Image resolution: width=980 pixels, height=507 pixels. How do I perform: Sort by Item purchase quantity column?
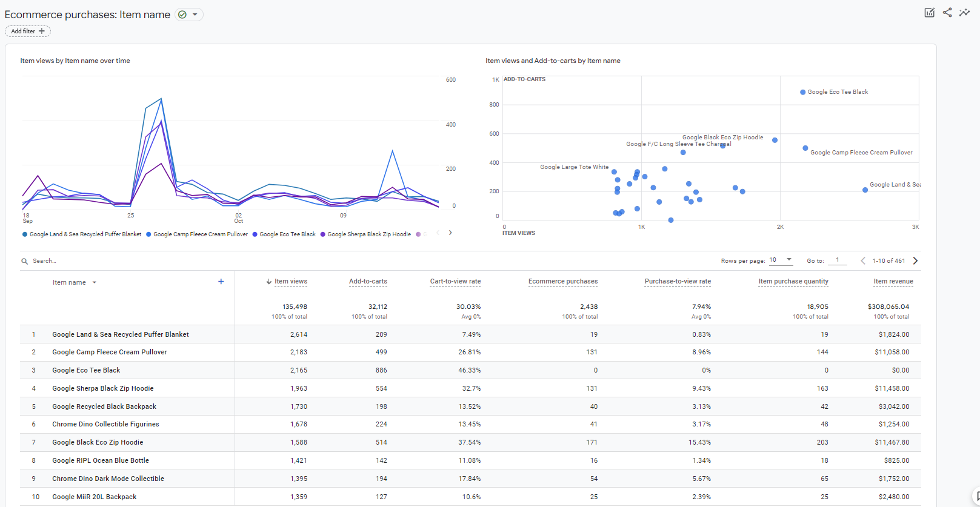[x=793, y=281]
